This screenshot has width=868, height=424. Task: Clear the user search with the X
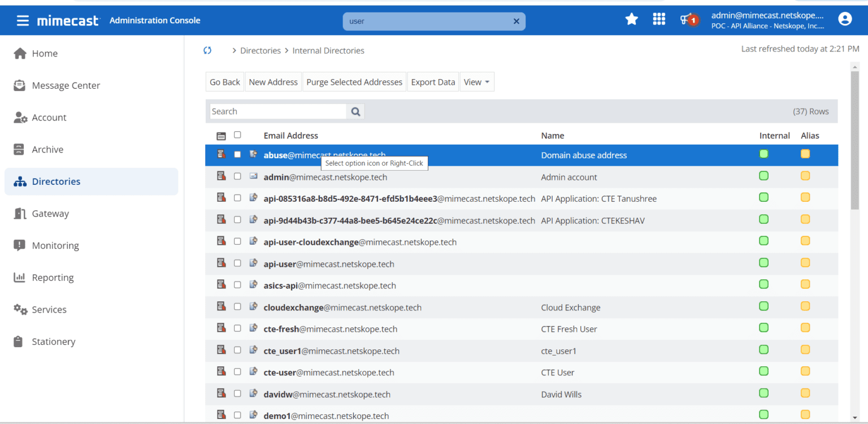click(x=516, y=21)
